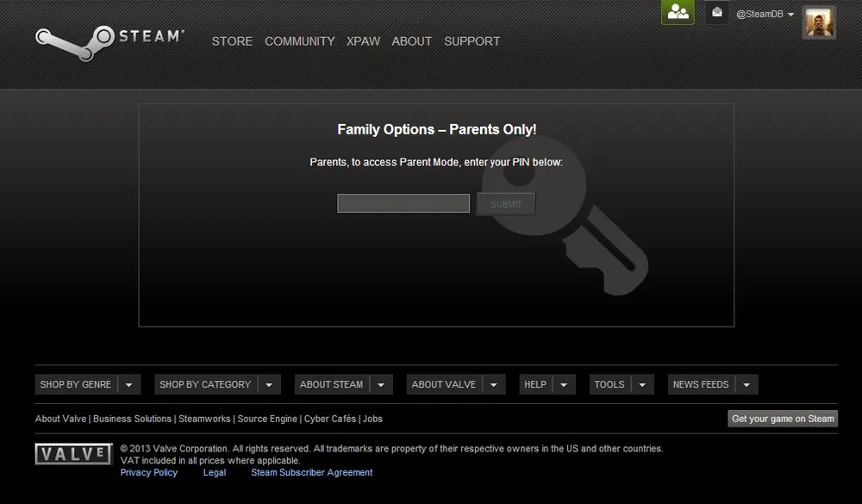862x504 pixels.
Task: Open the XPAW profile menu
Action: [363, 41]
